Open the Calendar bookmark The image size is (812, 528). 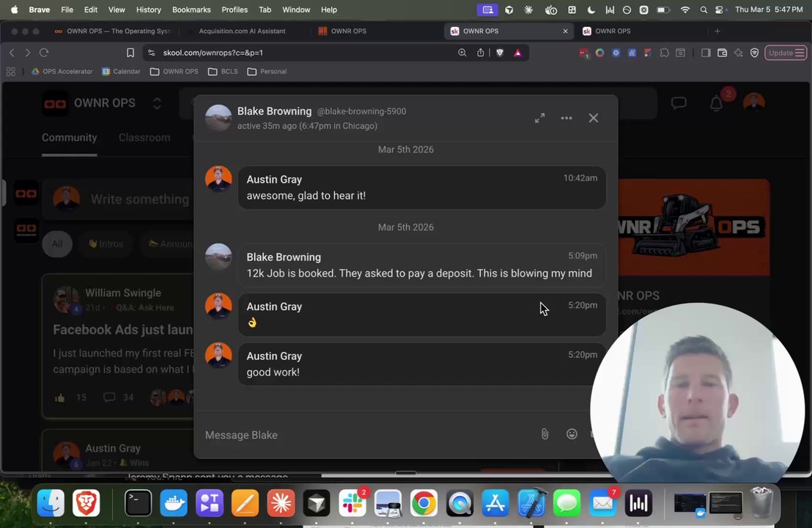click(121, 72)
